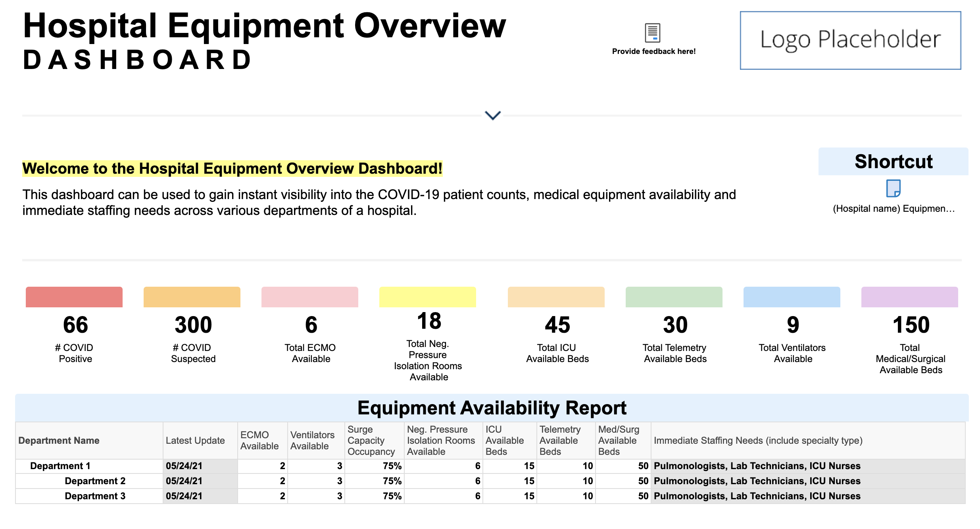Image resolution: width=980 pixels, height=529 pixels.
Task: Open the Provide feedback here link
Action: [653, 52]
